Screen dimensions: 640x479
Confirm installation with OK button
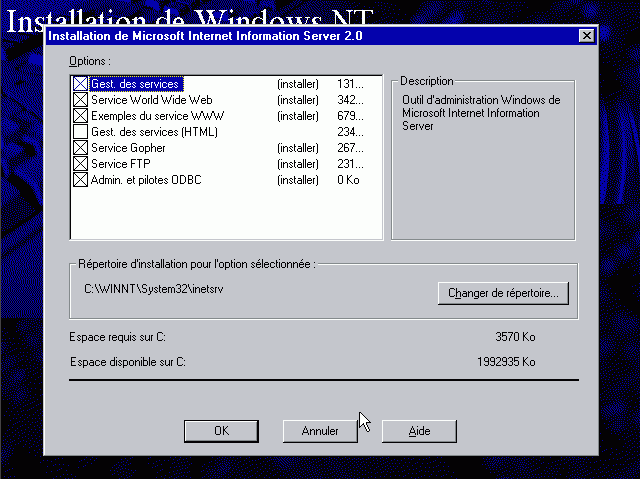[x=221, y=431]
